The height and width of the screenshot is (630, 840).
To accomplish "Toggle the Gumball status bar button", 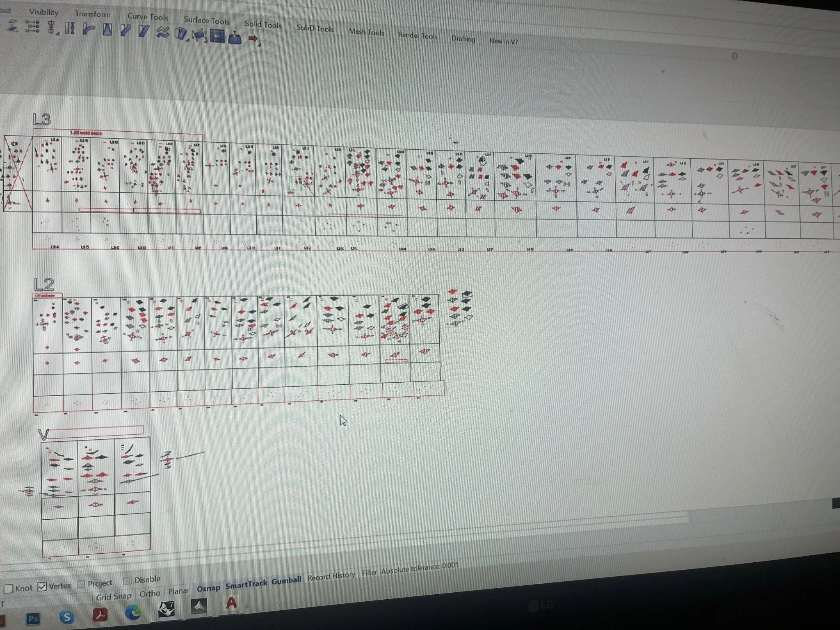I will click(x=286, y=580).
